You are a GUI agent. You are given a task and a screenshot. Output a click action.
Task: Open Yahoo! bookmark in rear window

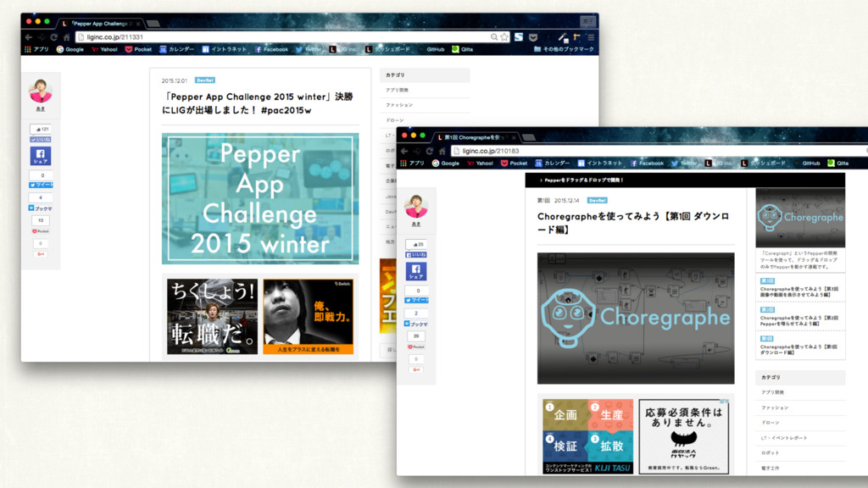[104, 49]
